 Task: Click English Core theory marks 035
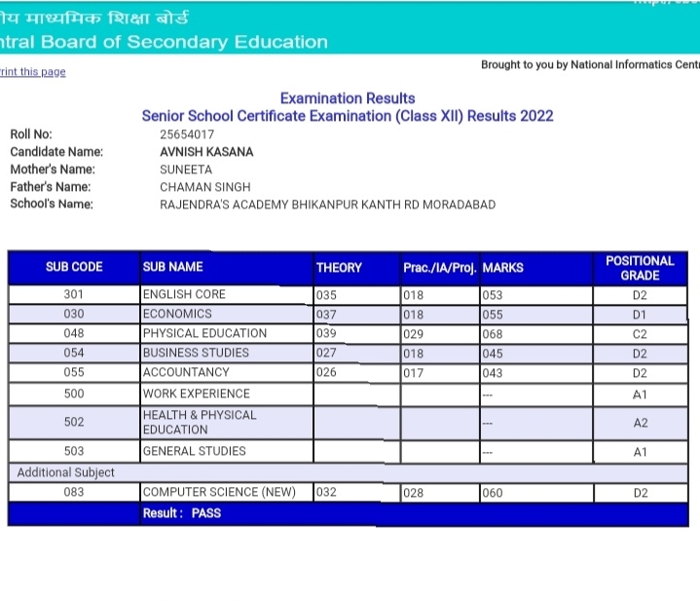click(356, 295)
